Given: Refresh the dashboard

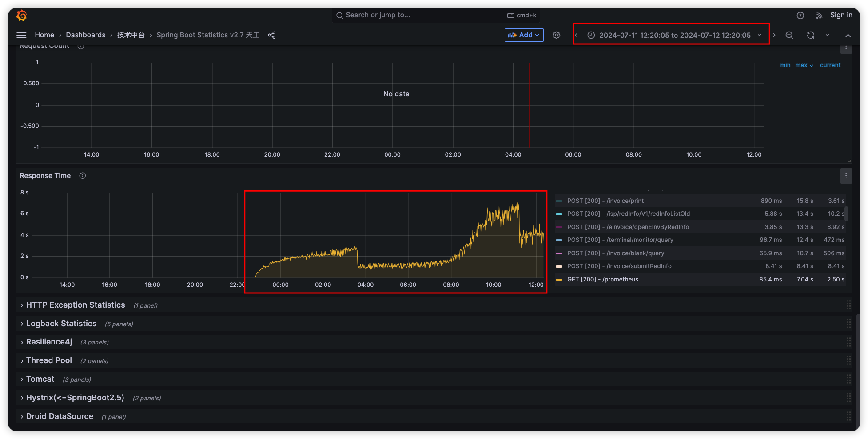Looking at the screenshot, I should tap(810, 35).
